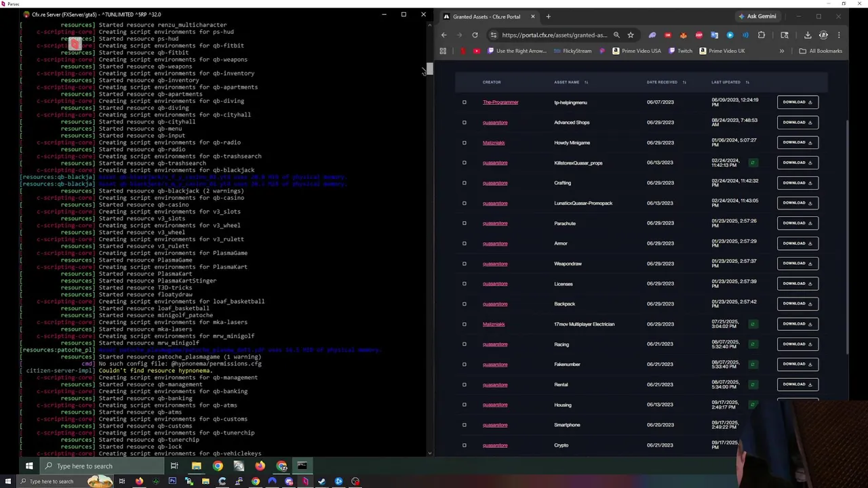
Task: Select the Howdy Minigame row checkbox
Action: click(x=465, y=143)
